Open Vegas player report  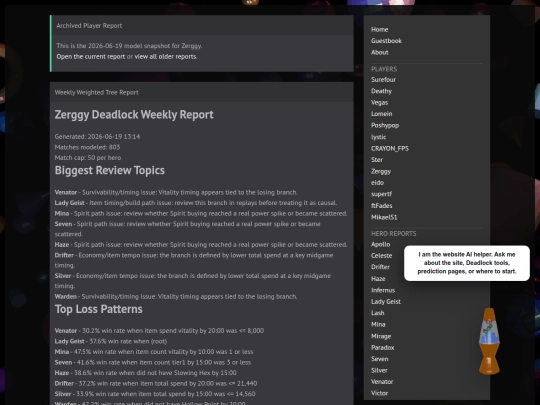(380, 103)
